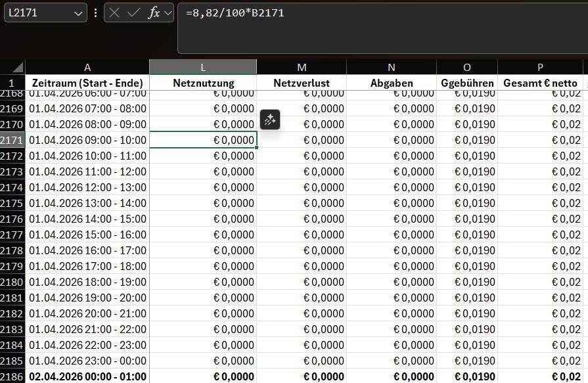This screenshot has height=383, width=588.
Task: Click the three-dot name box resize handle
Action: click(96, 12)
